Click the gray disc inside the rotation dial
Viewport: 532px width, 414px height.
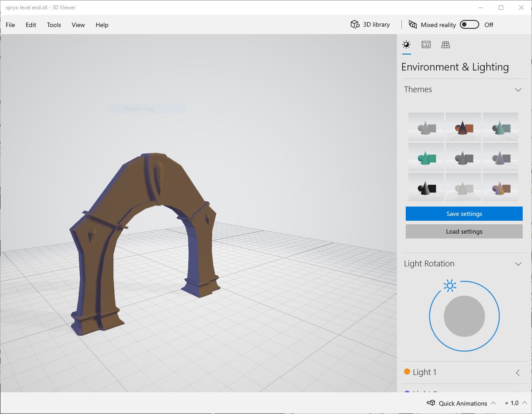point(464,316)
